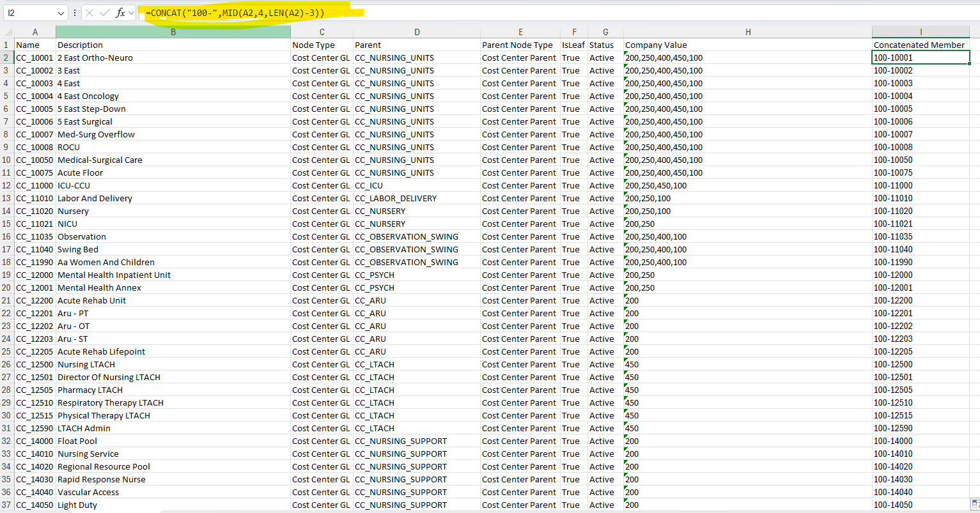
Task: Click the Select All corner triangle
Action: [8, 33]
